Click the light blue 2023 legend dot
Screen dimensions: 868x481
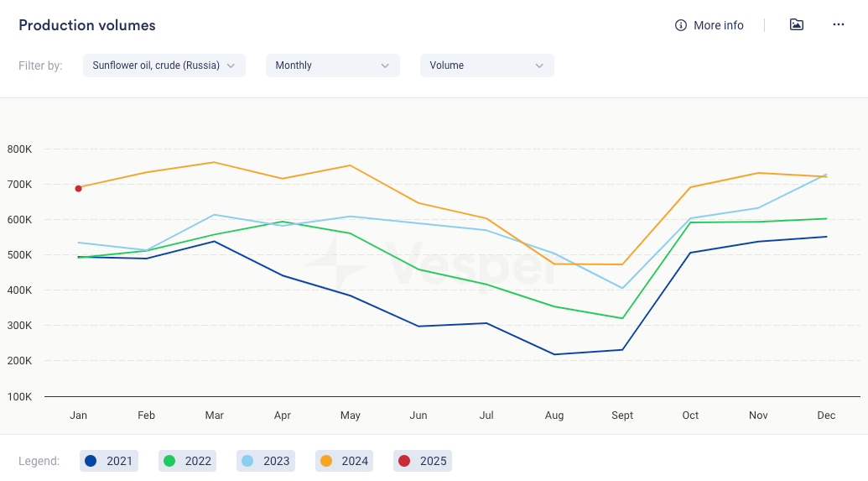coord(248,461)
